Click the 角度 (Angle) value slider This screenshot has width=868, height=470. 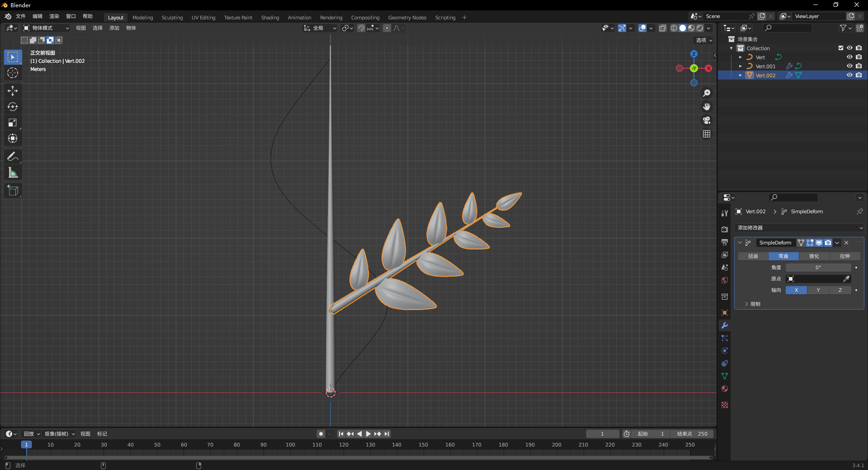[x=818, y=268]
